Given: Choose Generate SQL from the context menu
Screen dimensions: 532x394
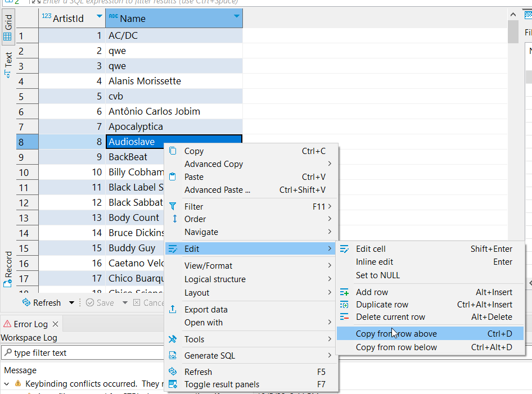Looking at the screenshot, I should 210,355.
